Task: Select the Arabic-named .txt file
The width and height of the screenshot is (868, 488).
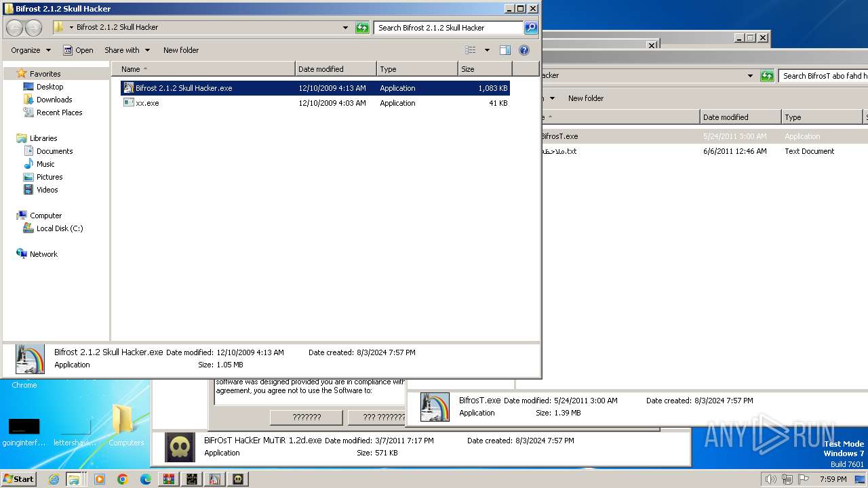Action: point(559,151)
